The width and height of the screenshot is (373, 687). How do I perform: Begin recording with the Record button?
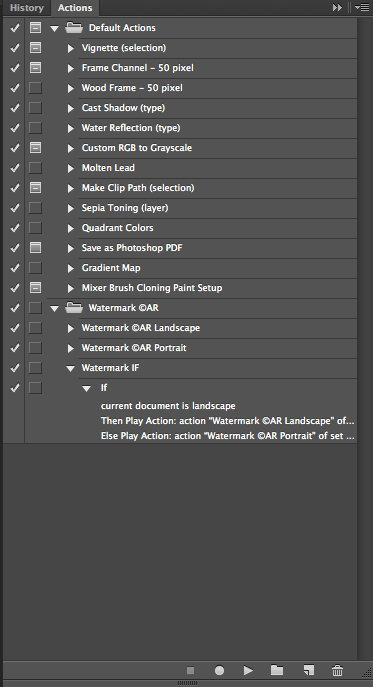(220, 670)
